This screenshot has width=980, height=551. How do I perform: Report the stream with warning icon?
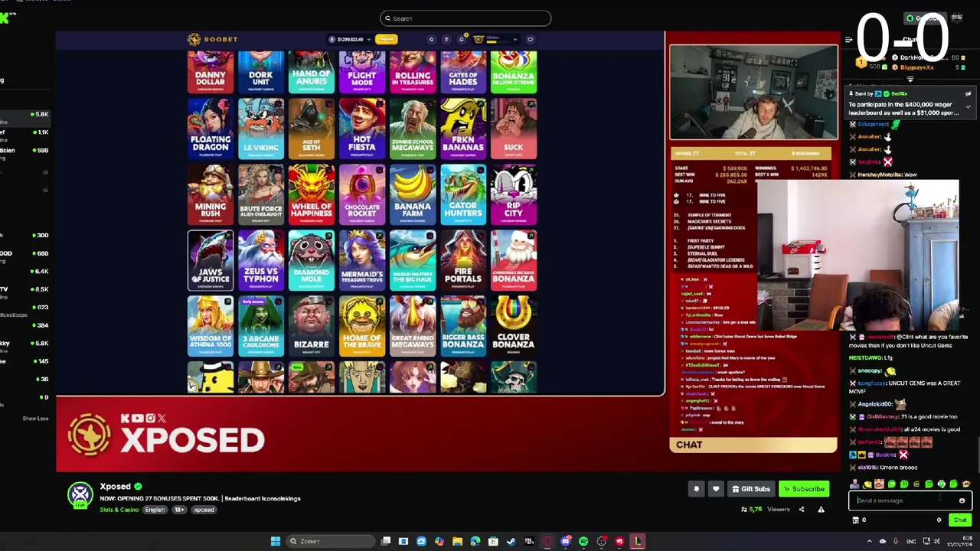tap(821, 509)
